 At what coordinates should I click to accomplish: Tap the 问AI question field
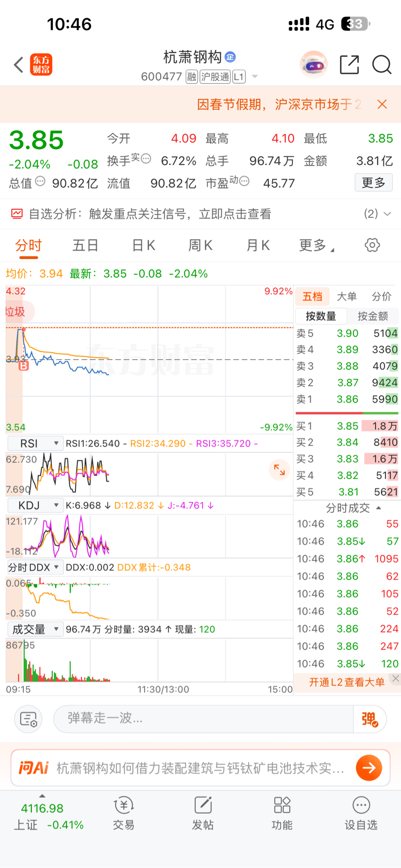(200, 768)
